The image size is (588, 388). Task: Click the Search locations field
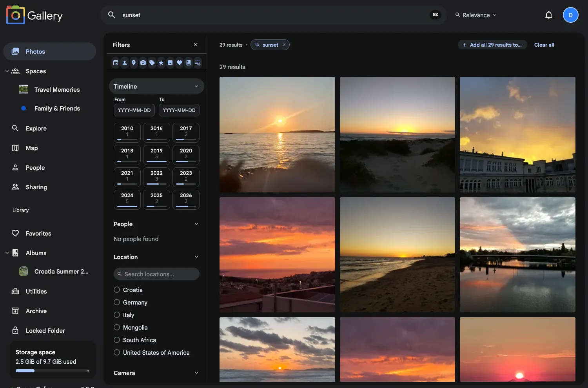point(156,274)
